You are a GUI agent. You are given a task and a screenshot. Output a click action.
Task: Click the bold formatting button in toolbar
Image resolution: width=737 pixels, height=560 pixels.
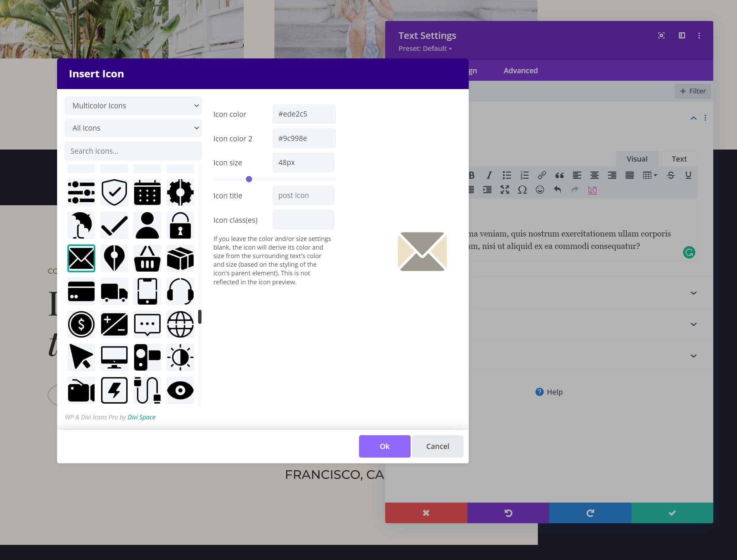coord(470,175)
